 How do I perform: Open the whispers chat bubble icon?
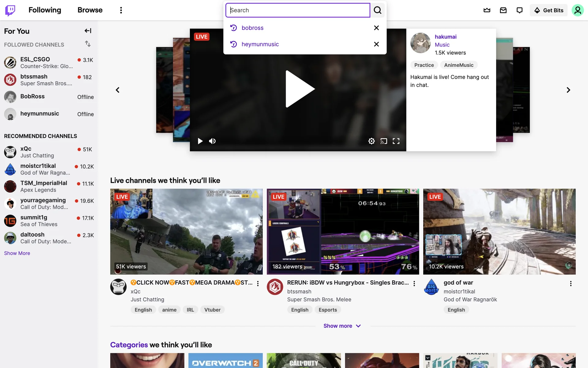tap(519, 10)
